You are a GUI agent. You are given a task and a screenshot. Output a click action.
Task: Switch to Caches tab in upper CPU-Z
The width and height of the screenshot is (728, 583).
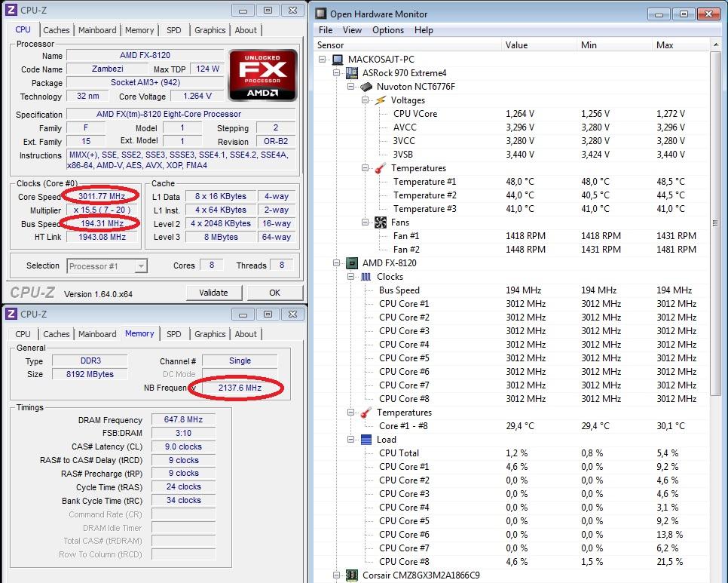57,30
